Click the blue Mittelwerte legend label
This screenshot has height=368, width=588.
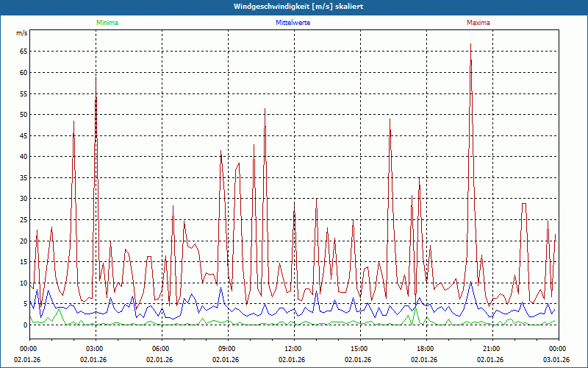click(293, 23)
